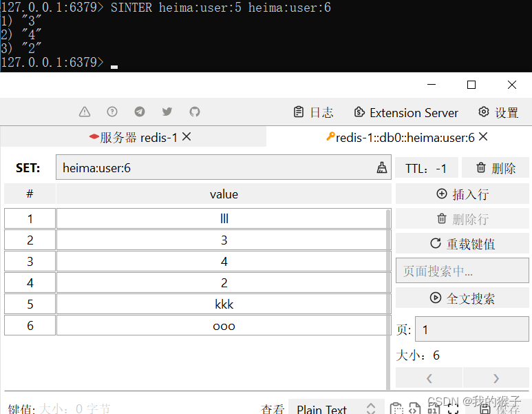Open Extension Server

click(406, 112)
